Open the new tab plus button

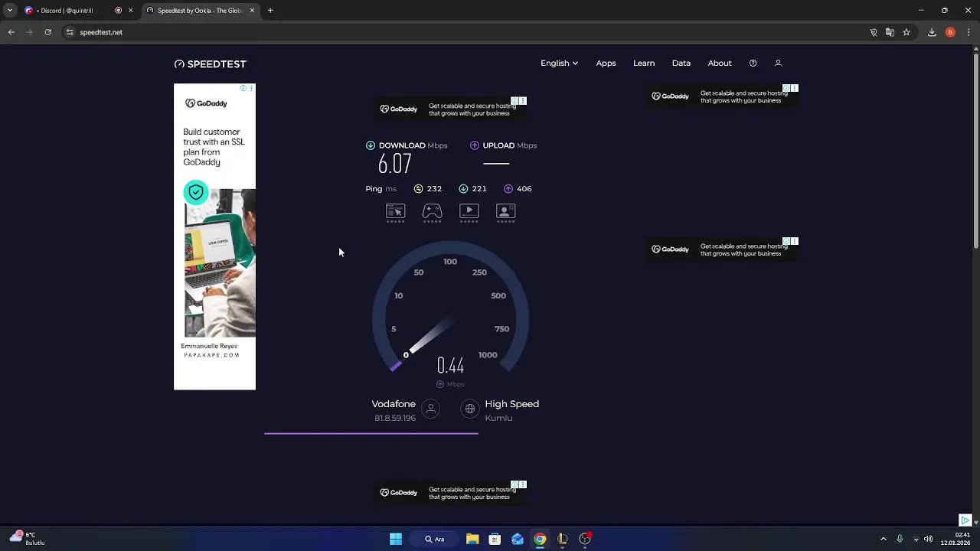pos(270,11)
